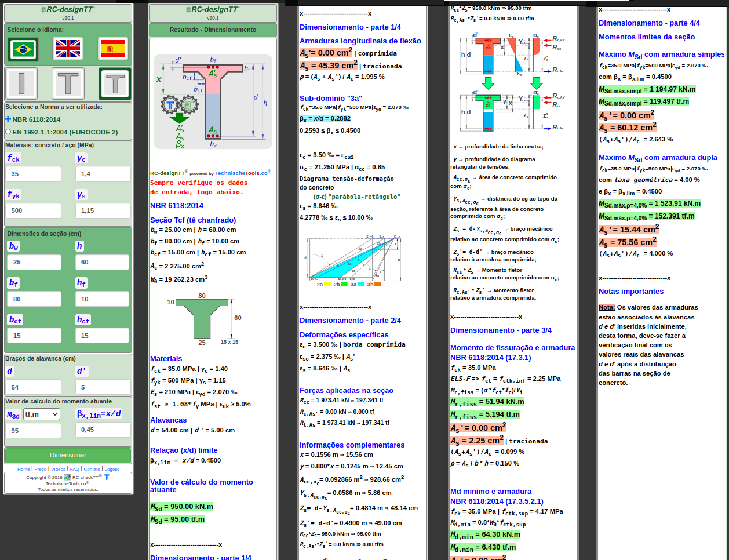The image size is (729, 560).
Task: Click the Dimensionar button
Action: pos(68,455)
